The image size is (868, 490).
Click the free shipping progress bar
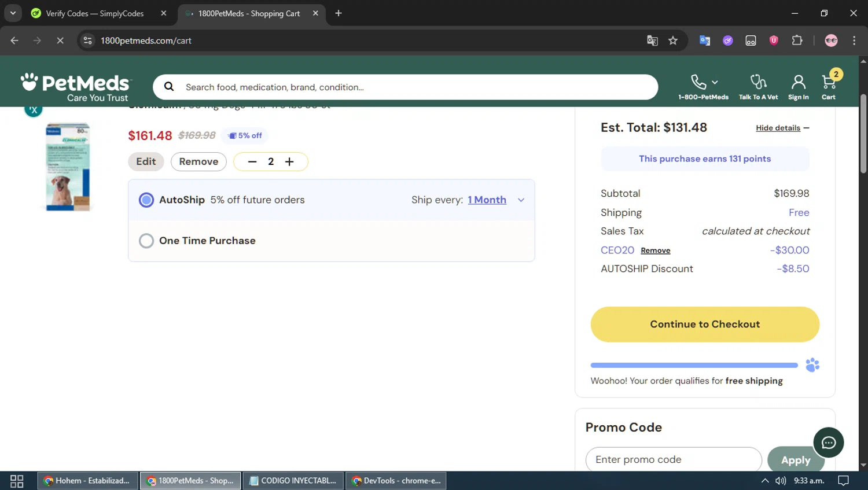(694, 365)
